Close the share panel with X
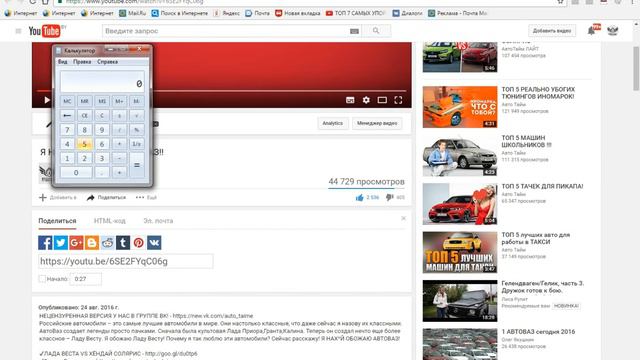The image size is (640, 360). point(403,218)
